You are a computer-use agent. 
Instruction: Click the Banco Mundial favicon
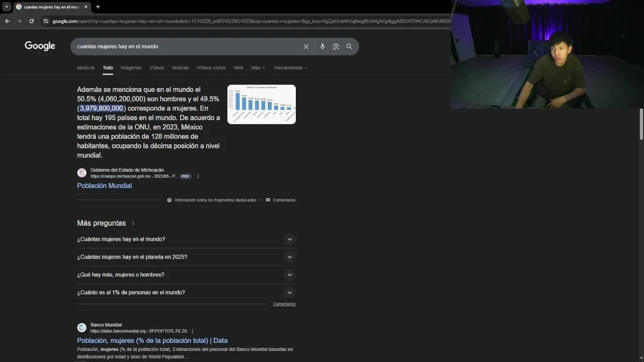click(x=82, y=328)
